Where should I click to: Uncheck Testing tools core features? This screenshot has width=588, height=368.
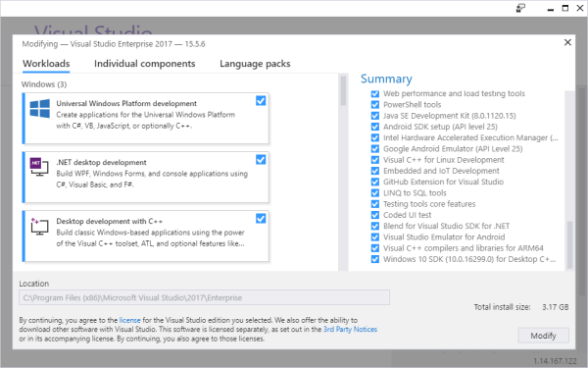tap(375, 204)
